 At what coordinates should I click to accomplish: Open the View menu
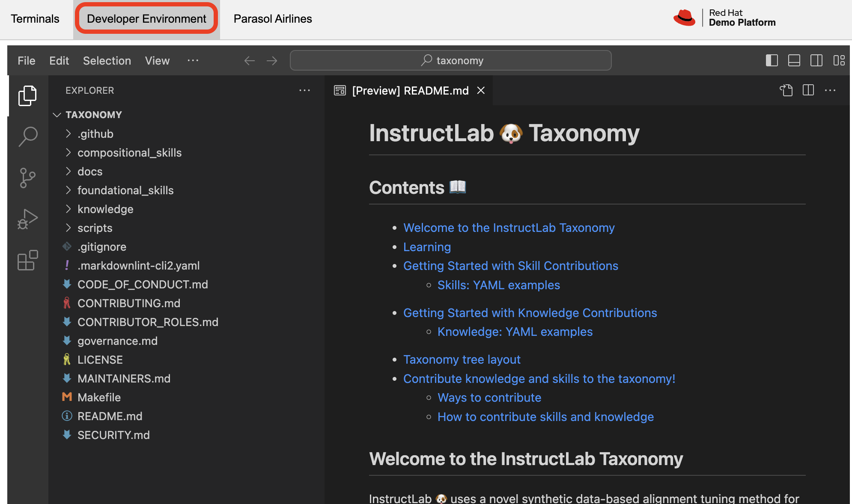[157, 61]
